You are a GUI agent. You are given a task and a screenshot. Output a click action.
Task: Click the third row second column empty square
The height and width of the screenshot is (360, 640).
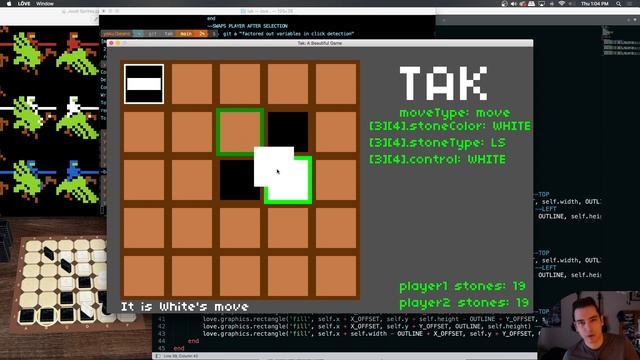pos(192,180)
